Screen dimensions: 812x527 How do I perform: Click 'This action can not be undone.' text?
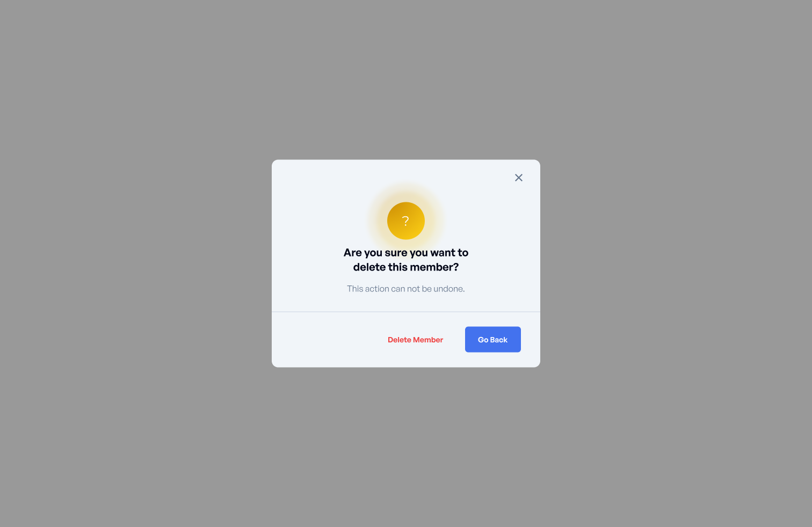406,289
